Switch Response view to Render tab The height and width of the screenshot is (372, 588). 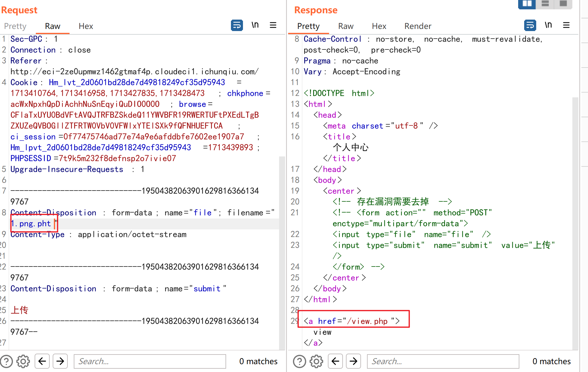418,26
